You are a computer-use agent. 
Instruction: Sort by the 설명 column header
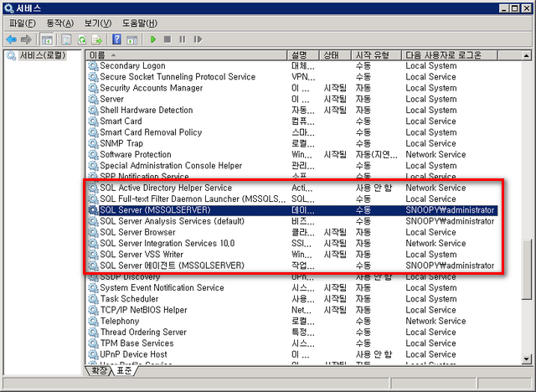303,55
